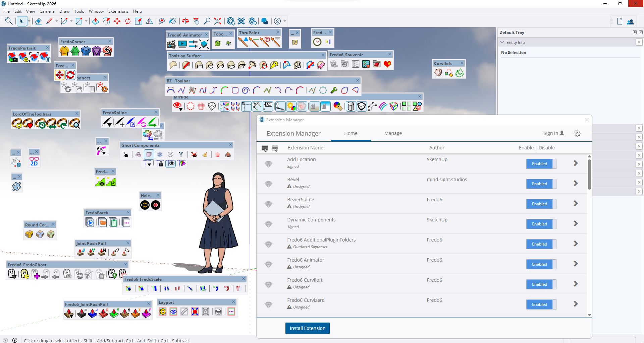Select the Eraser tool in main toolbar
The height and width of the screenshot is (343, 644).
(x=38, y=21)
